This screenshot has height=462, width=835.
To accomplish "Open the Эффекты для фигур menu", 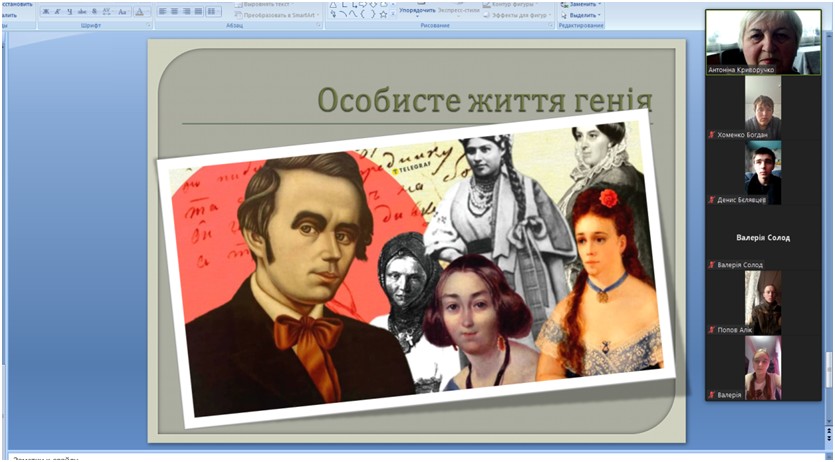I will (515, 15).
